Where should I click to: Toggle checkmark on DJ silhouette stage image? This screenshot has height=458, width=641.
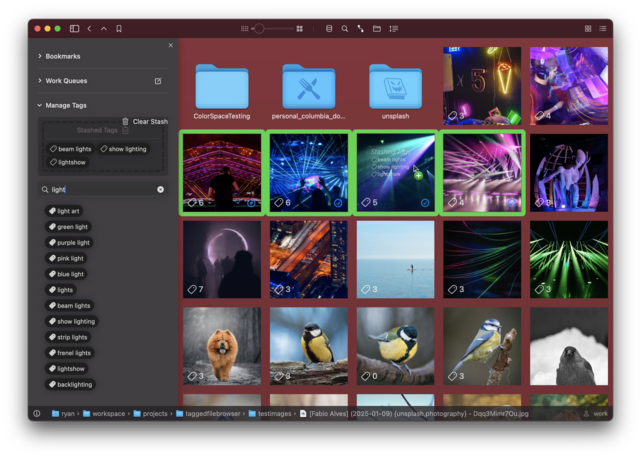point(251,203)
